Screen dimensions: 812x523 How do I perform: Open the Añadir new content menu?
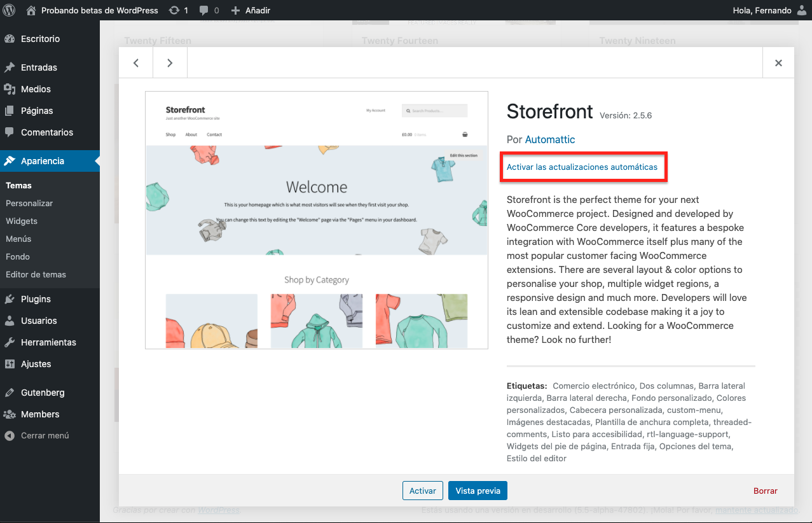tap(251, 10)
